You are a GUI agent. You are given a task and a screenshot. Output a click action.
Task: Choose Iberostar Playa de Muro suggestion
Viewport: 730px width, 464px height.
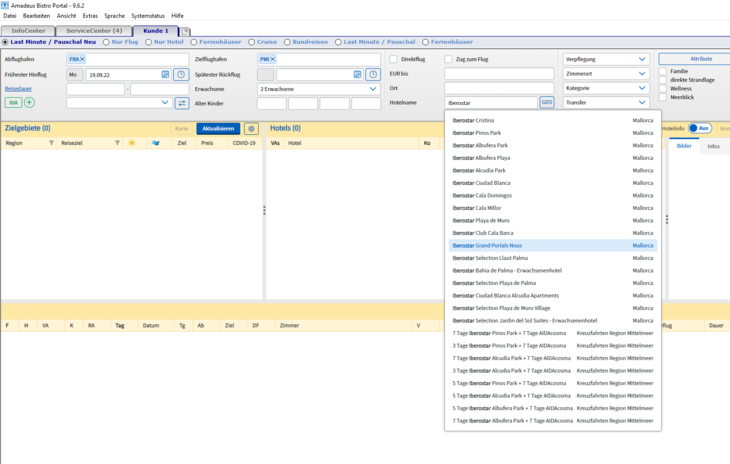pyautogui.click(x=553, y=221)
